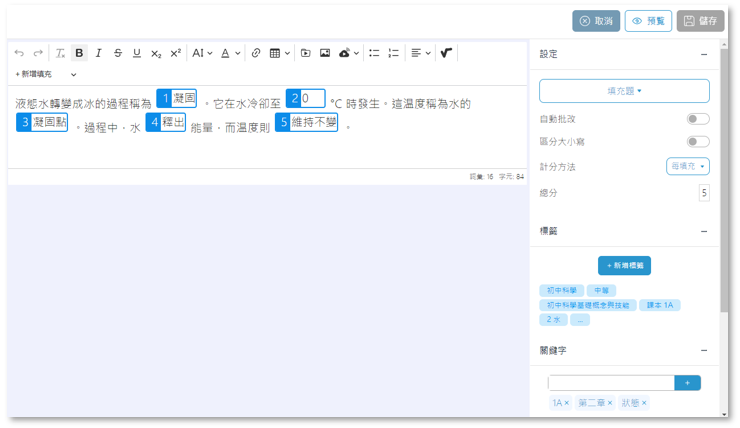The image size is (740, 428).
Task: Click the 取消 button
Action: click(x=596, y=21)
